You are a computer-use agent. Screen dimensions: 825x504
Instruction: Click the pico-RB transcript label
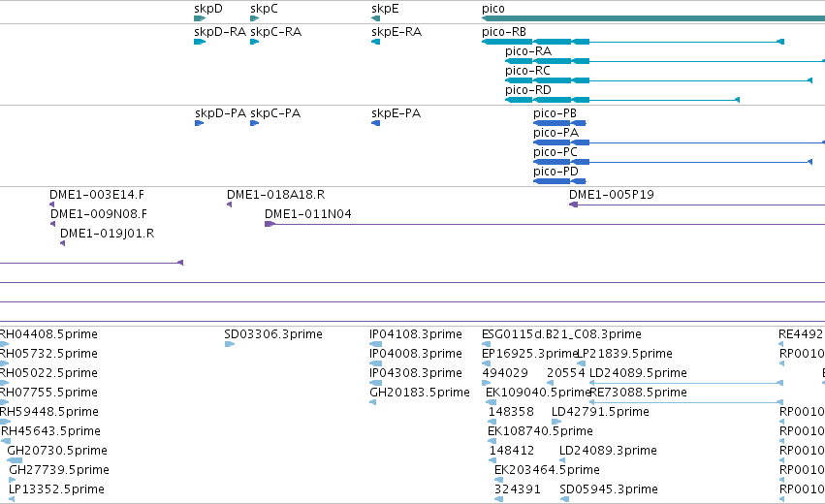tap(504, 32)
